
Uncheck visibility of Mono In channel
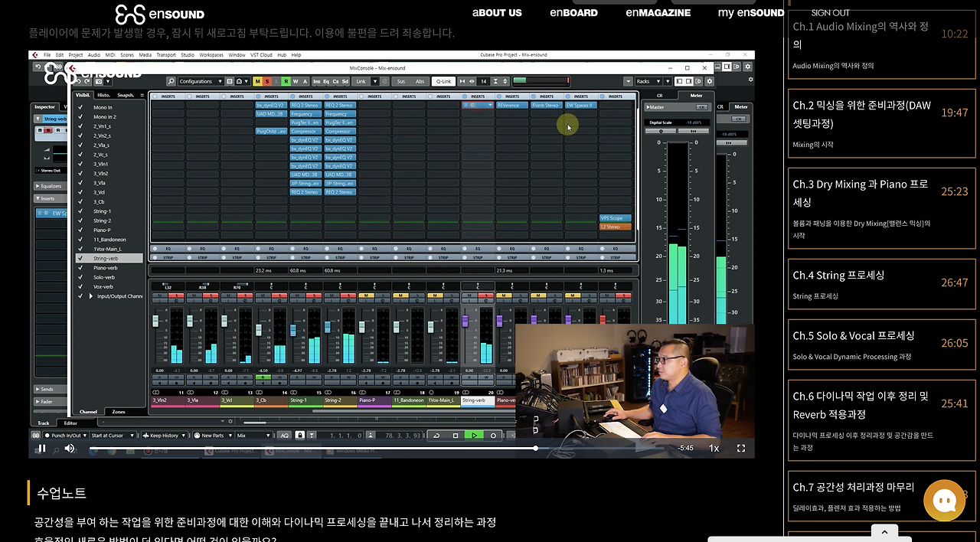click(80, 107)
